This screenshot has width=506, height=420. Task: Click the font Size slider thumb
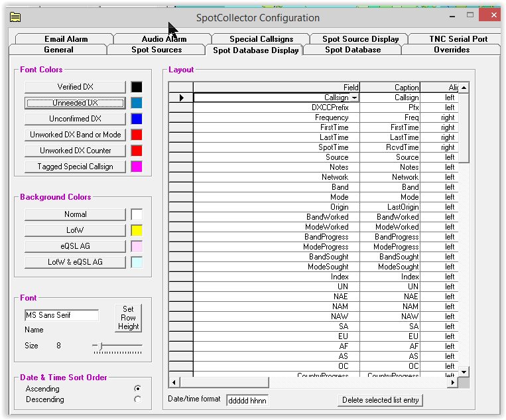pyautogui.click(x=100, y=346)
